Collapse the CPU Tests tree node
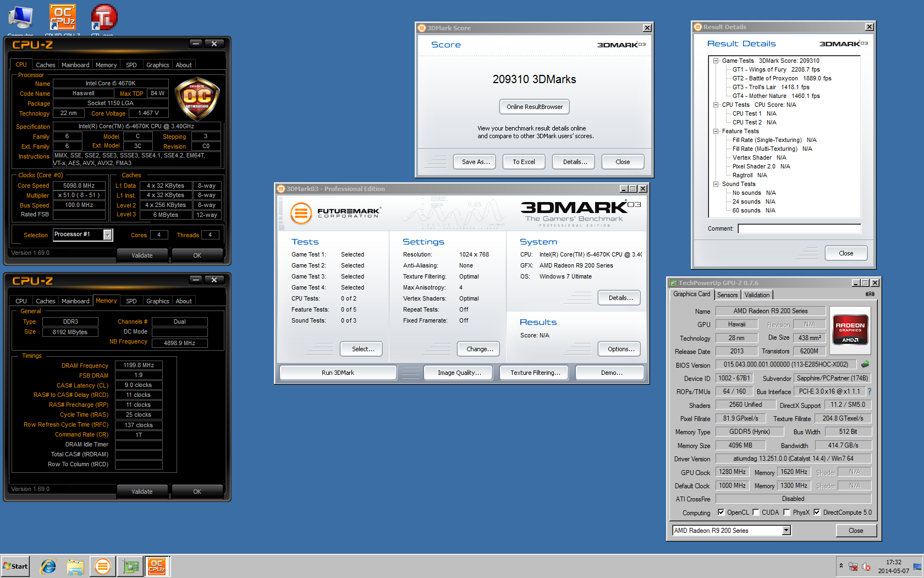This screenshot has height=578, width=924. [716, 105]
